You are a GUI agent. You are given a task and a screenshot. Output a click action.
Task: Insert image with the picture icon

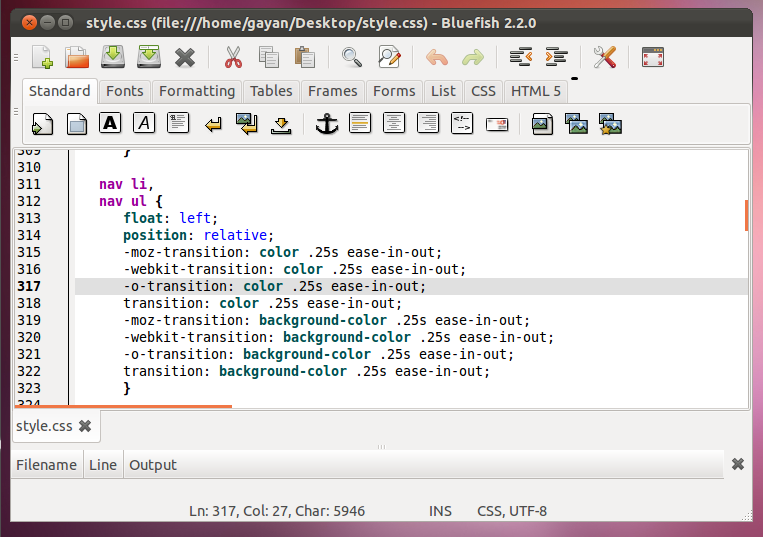[542, 124]
